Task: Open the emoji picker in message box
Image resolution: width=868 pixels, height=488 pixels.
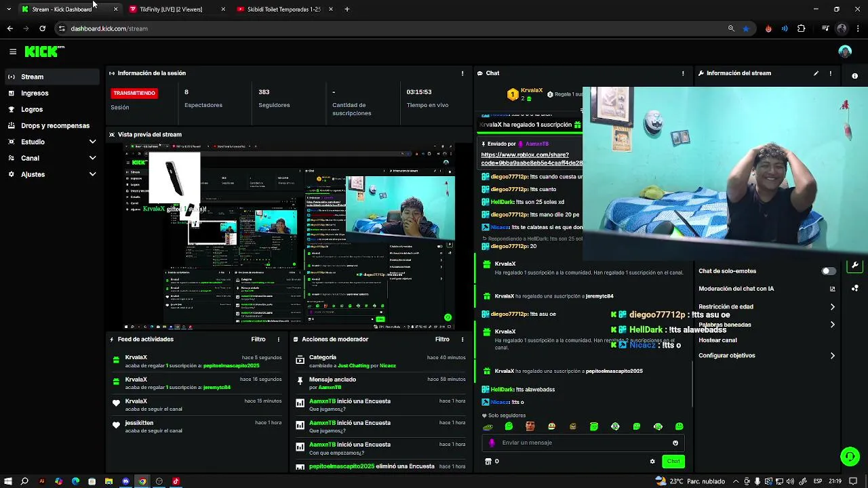Action: click(x=675, y=443)
